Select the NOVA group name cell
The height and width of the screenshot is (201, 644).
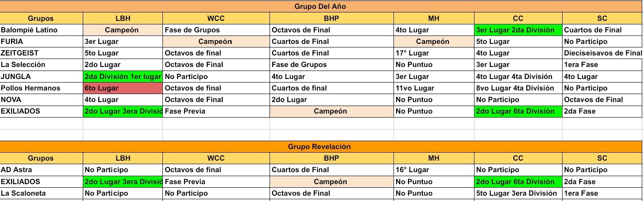pos(41,99)
